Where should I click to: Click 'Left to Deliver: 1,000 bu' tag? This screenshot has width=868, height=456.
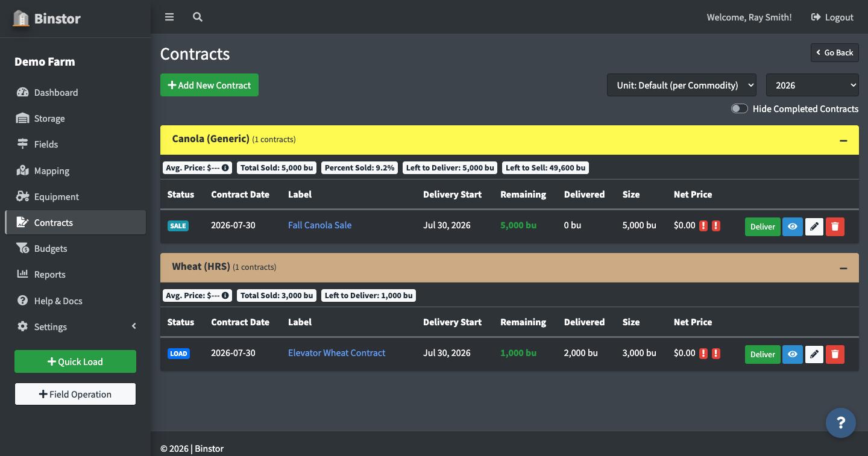pos(369,296)
